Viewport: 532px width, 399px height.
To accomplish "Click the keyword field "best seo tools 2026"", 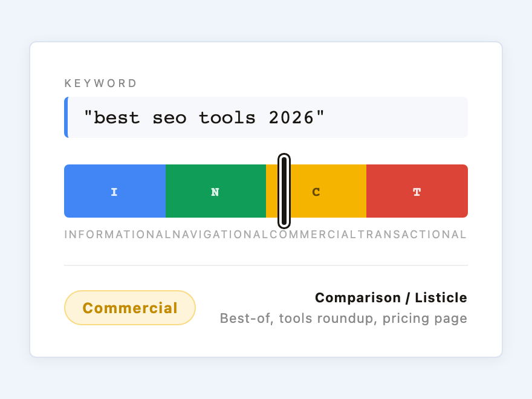I will click(266, 117).
